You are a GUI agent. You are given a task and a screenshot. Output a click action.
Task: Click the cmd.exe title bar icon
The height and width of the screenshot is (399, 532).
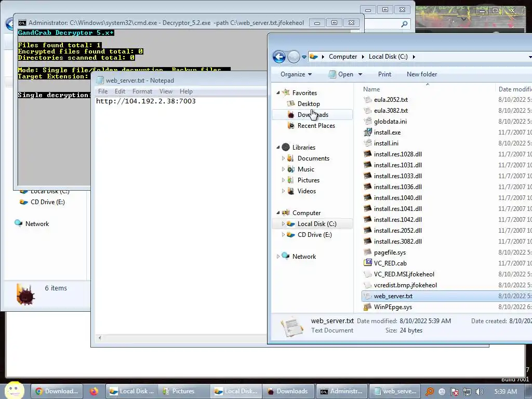22,23
